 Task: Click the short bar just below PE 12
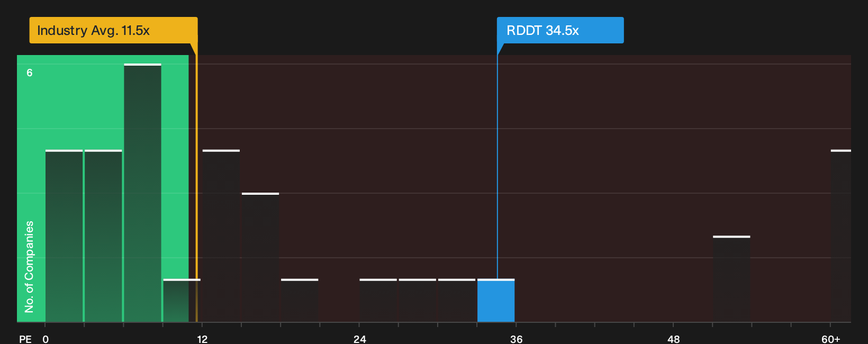(182, 301)
